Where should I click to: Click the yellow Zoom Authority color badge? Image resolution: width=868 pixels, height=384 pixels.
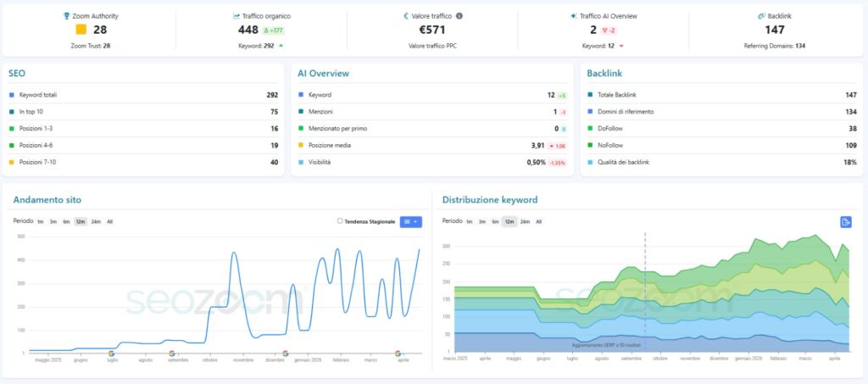81,30
